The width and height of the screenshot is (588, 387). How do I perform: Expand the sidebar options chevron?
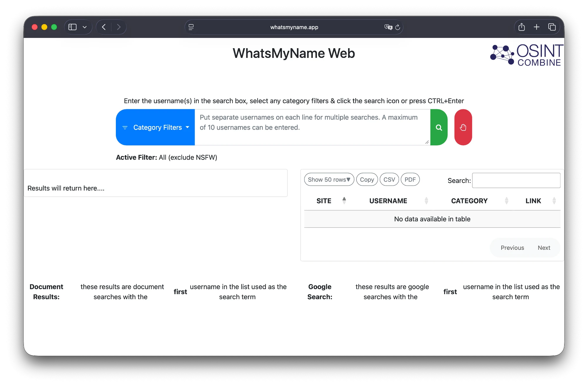(85, 27)
